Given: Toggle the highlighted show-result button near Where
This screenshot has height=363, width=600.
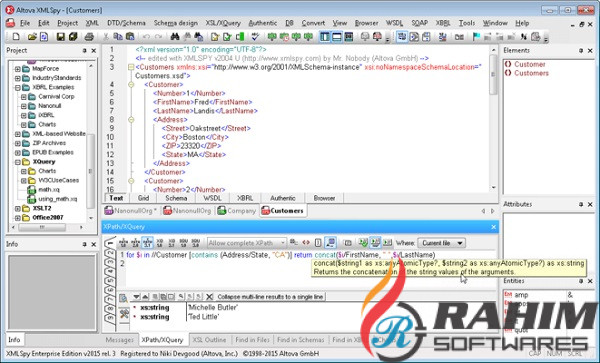Looking at the screenshot, I should (375, 243).
